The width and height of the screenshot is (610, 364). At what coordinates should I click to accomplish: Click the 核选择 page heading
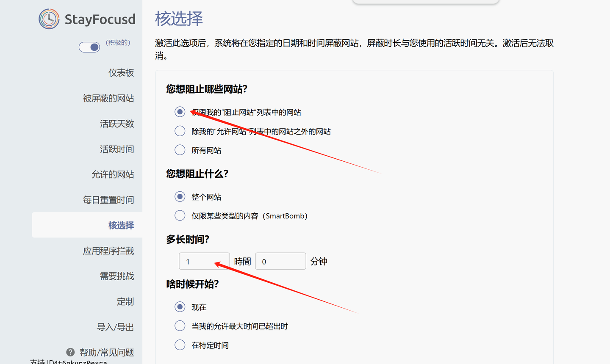click(x=179, y=19)
